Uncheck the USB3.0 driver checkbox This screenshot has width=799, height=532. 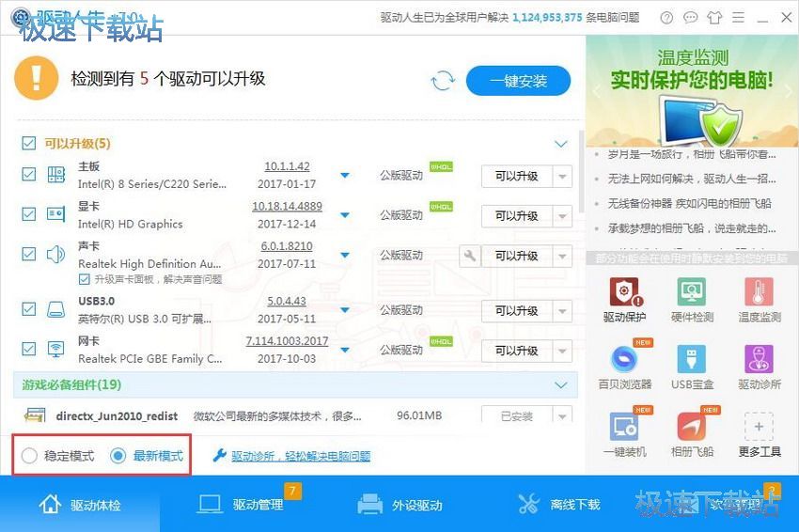[x=29, y=309]
